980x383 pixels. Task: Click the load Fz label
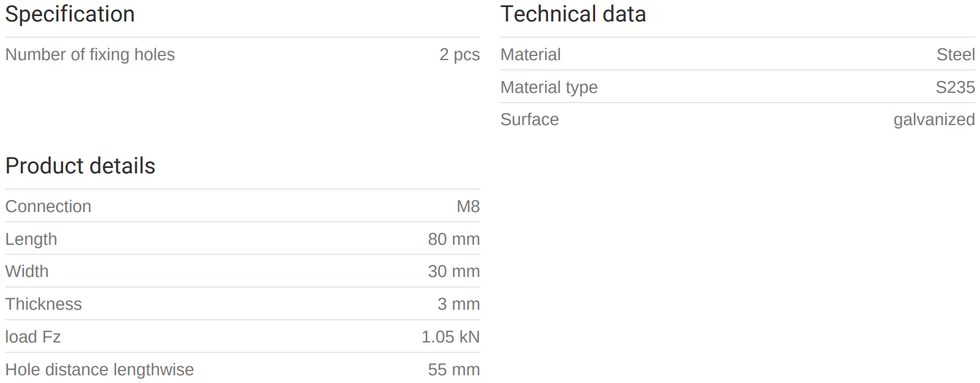(33, 337)
